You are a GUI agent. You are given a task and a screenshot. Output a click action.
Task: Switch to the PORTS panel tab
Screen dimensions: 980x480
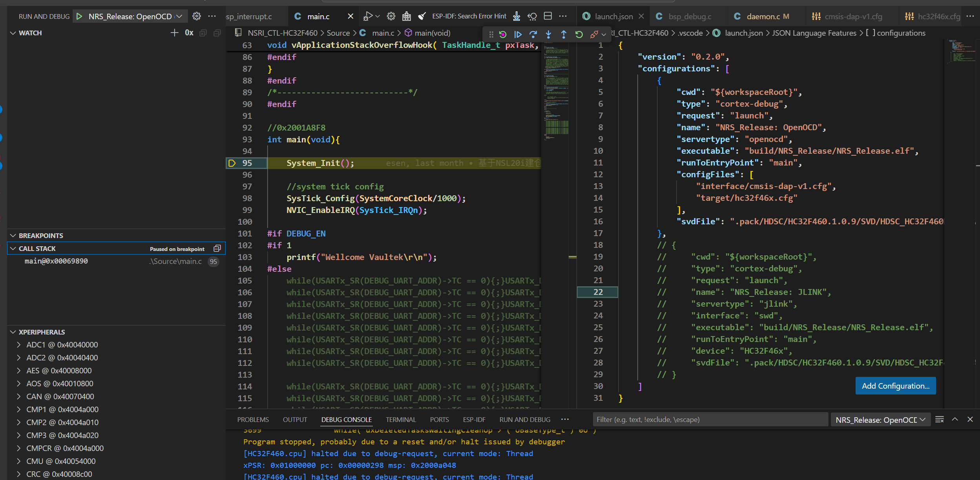439,420
